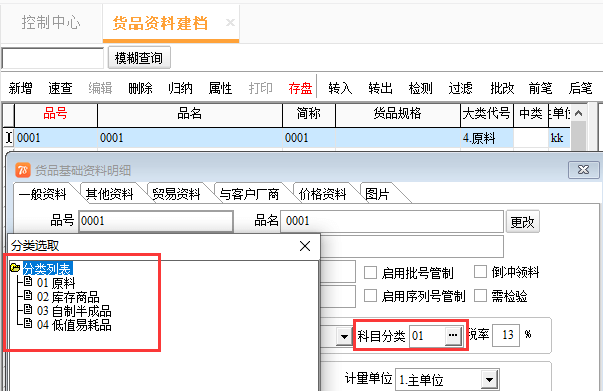The height and width of the screenshot is (391, 603).
Task: Click 速查 in the toolbar
Action: pos(60,88)
